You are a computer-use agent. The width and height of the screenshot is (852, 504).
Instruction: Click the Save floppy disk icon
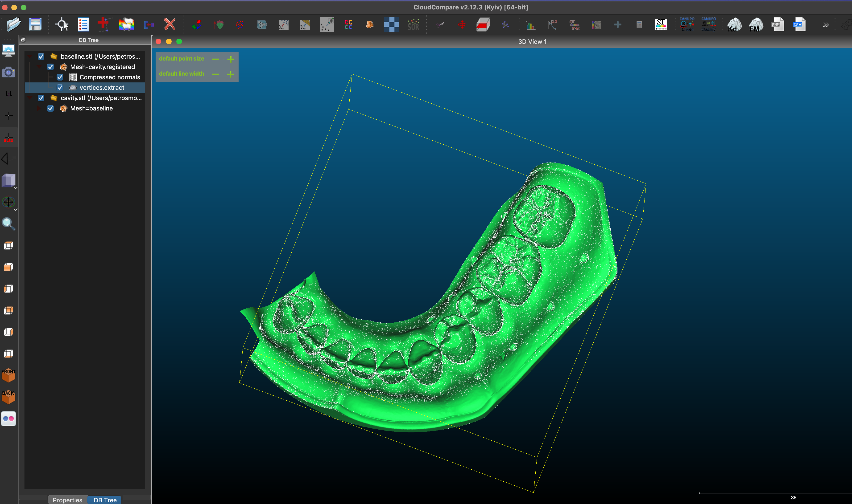tap(35, 24)
